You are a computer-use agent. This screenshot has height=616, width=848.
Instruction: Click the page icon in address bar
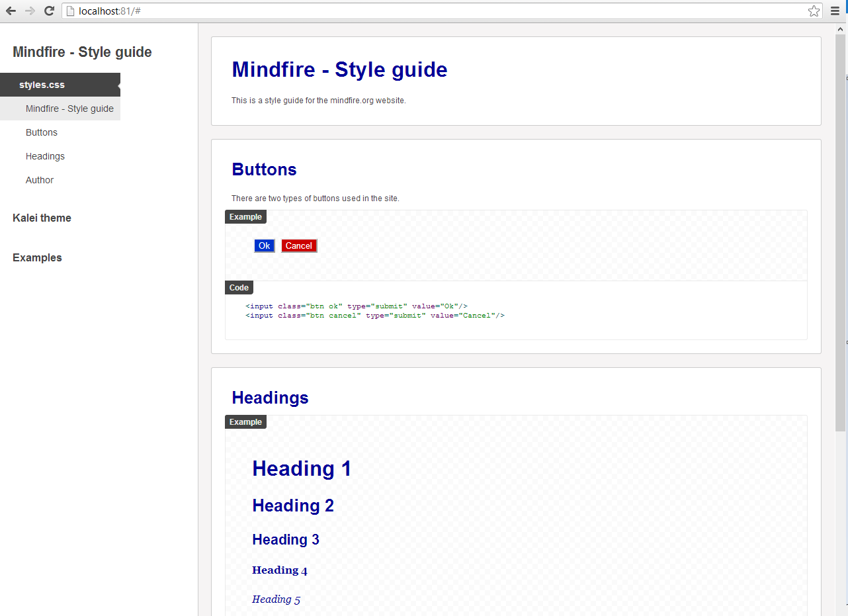tap(70, 11)
